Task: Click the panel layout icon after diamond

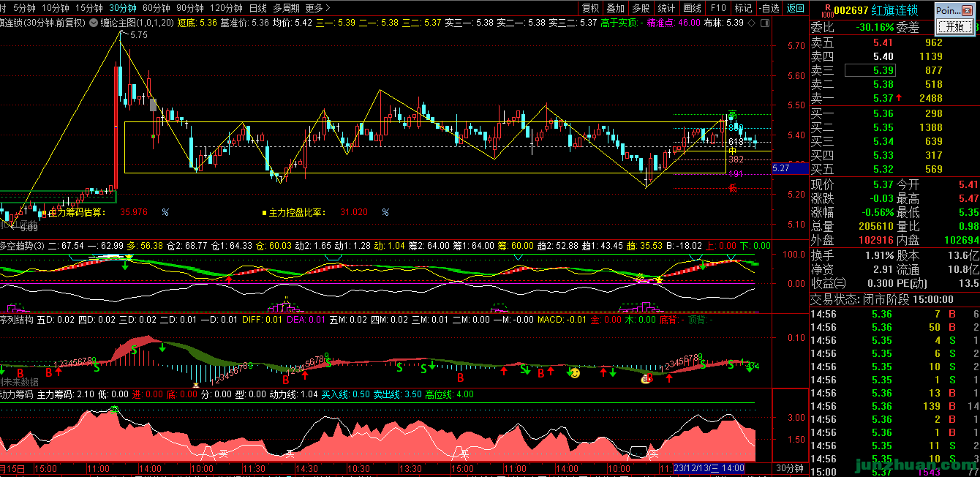Action: 765,23
